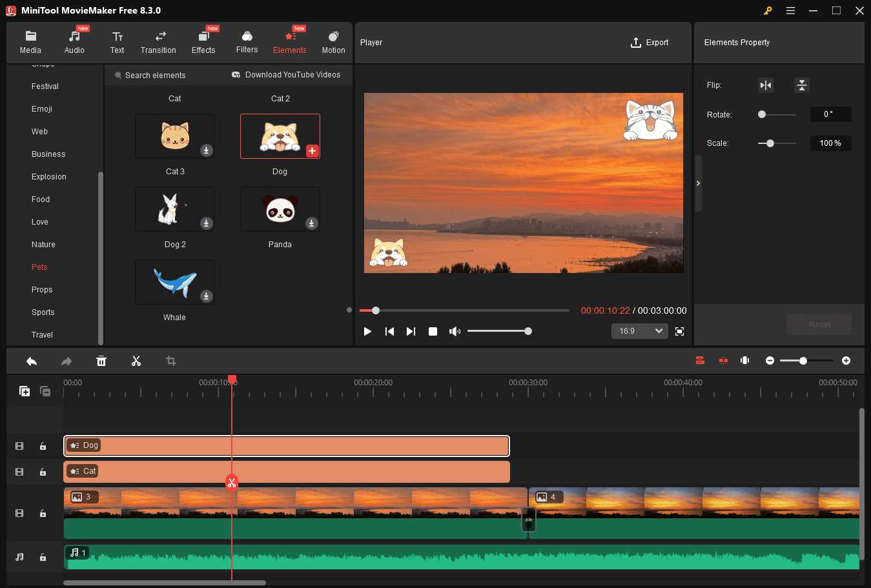Zoom out the timeline

pyautogui.click(x=770, y=361)
